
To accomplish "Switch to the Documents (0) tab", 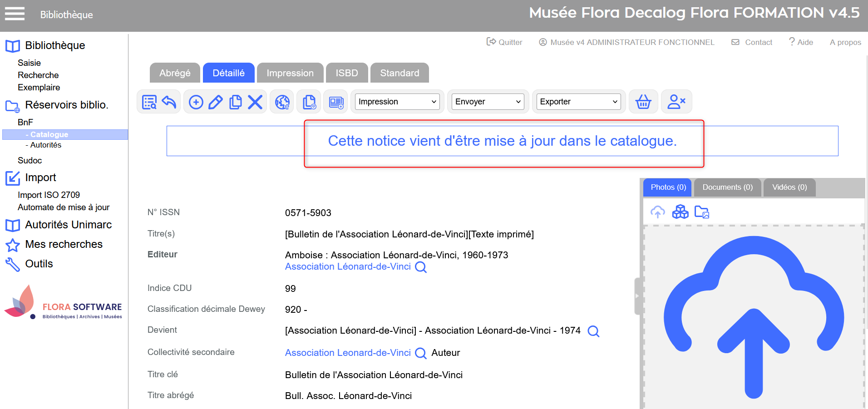I will click(727, 187).
